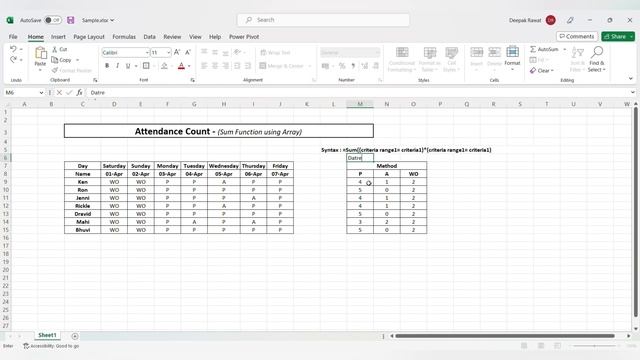Click the pen icon in title bar
The width and height of the screenshot is (640, 360).
pos(570,20)
